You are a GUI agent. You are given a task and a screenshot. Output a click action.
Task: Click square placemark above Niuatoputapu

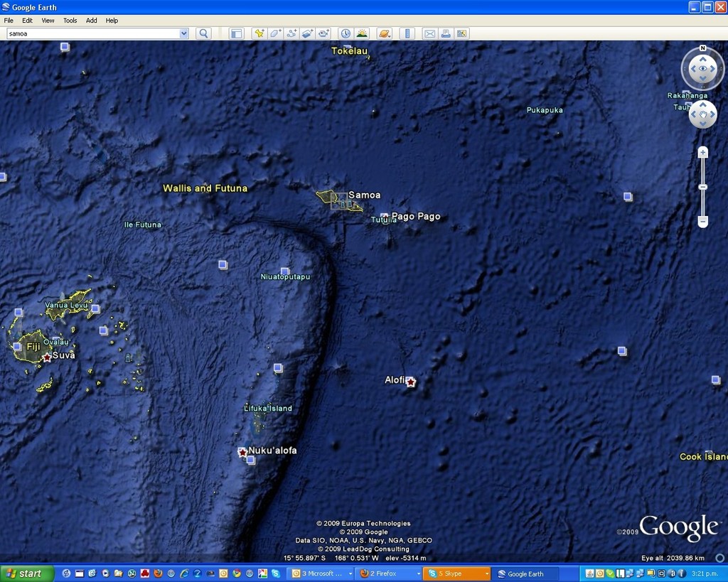[x=285, y=271]
